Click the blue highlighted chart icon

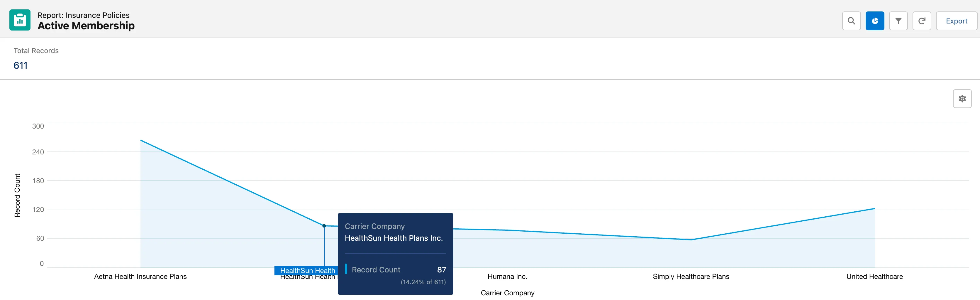[875, 21]
